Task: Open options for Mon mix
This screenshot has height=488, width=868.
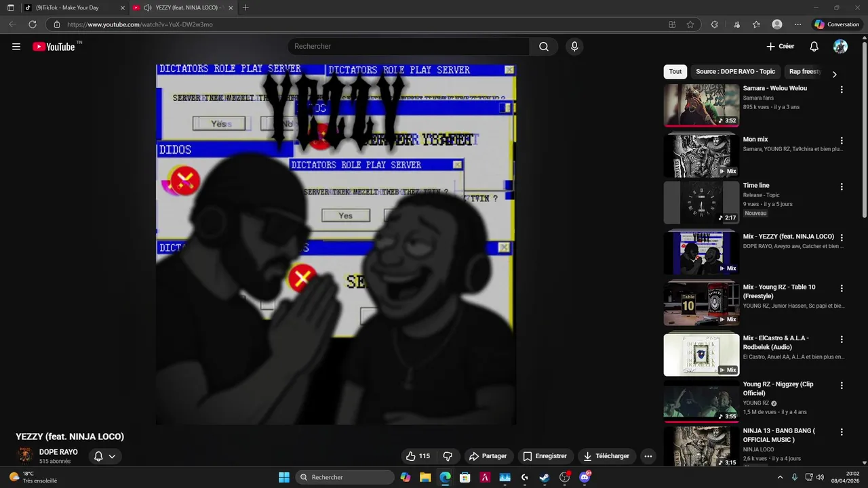Action: [x=842, y=141]
